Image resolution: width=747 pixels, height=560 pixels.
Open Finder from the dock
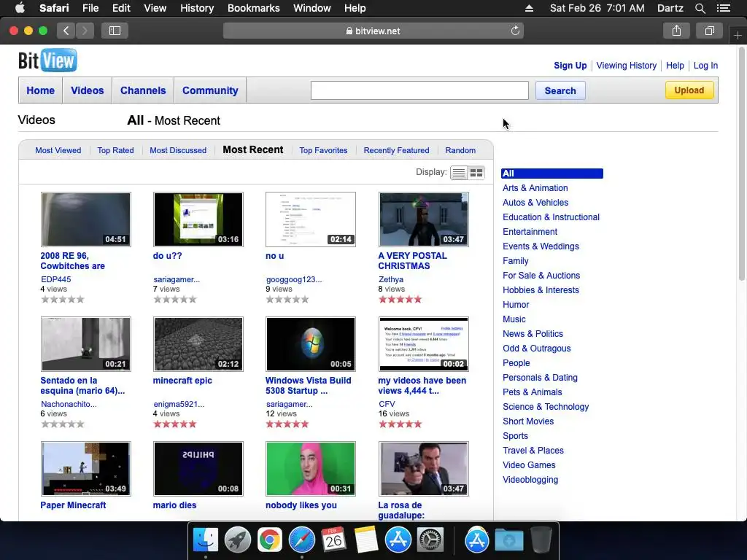[206, 540]
